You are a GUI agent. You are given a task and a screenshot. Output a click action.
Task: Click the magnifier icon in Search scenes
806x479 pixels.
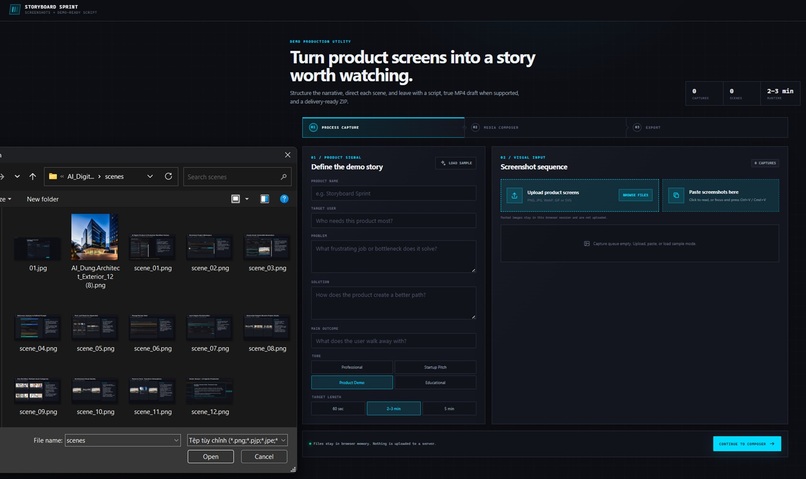284,177
